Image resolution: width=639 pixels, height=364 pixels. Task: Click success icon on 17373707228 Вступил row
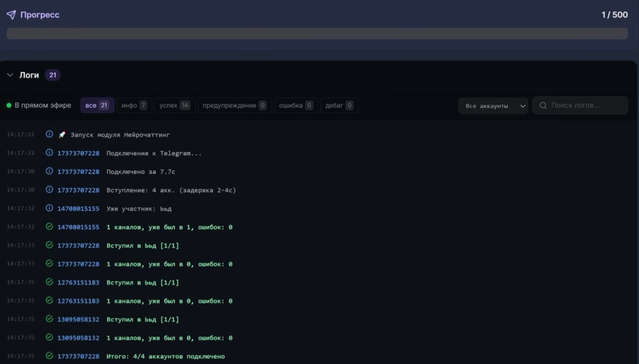point(50,245)
